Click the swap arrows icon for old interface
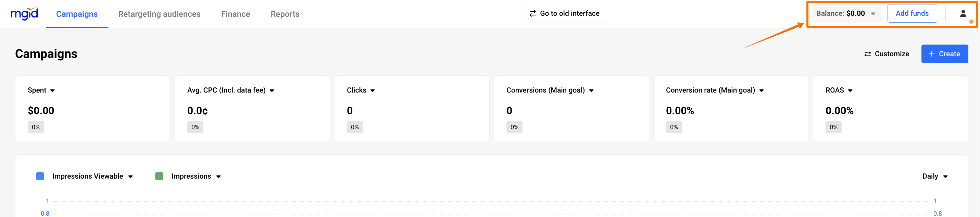Screen dimensions: 980x217 pyautogui.click(x=532, y=14)
